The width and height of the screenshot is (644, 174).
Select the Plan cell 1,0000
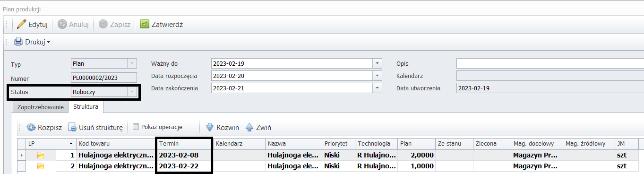point(416,165)
